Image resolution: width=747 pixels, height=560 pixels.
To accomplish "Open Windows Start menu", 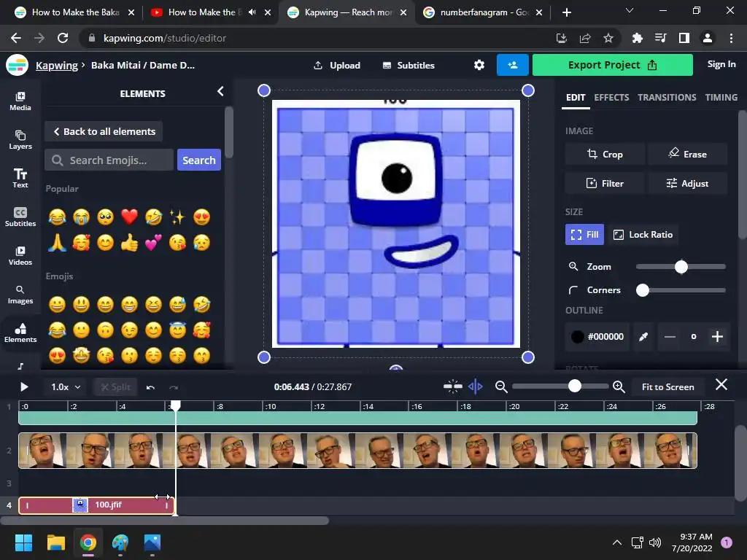I will (x=24, y=542).
